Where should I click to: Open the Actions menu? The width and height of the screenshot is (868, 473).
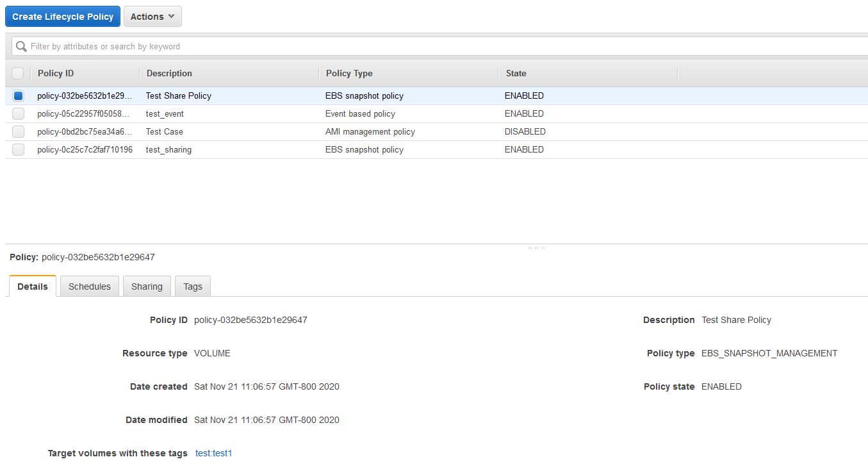click(152, 16)
